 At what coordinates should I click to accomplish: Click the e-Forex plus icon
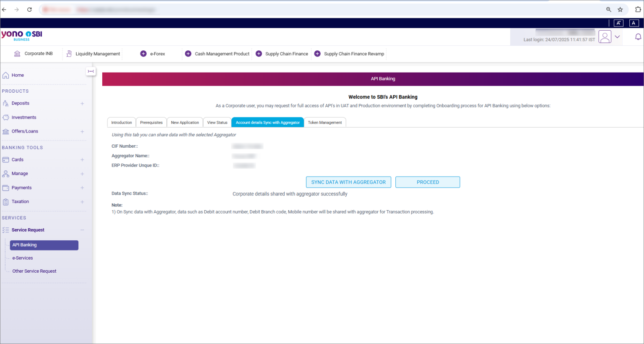pos(143,54)
